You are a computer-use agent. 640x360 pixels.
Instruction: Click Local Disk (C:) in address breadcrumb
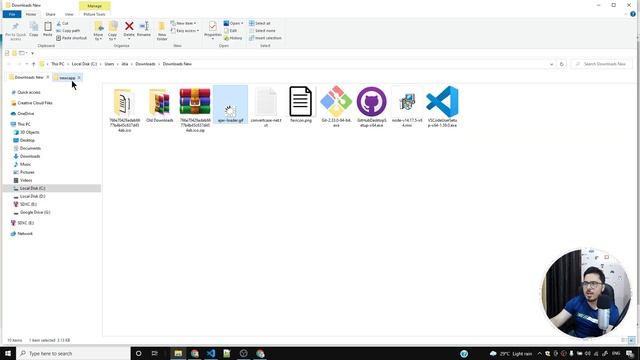pos(84,64)
